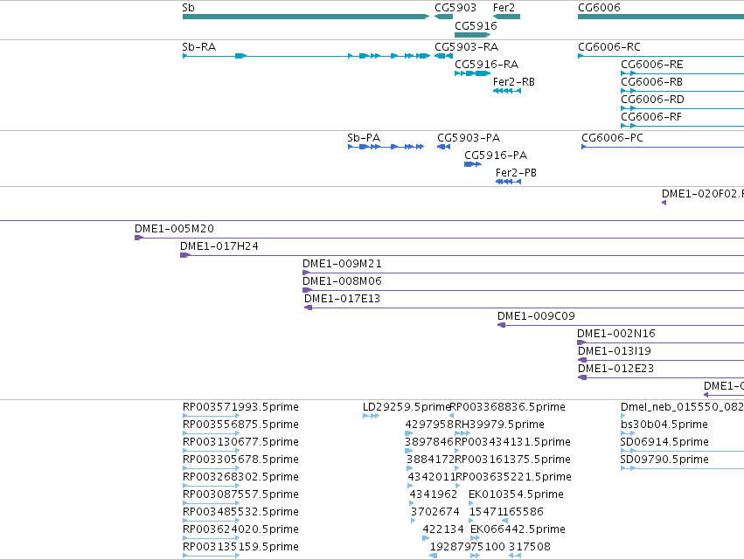
Task: Click the CG5916-PA protein feature
Action: coord(473,164)
